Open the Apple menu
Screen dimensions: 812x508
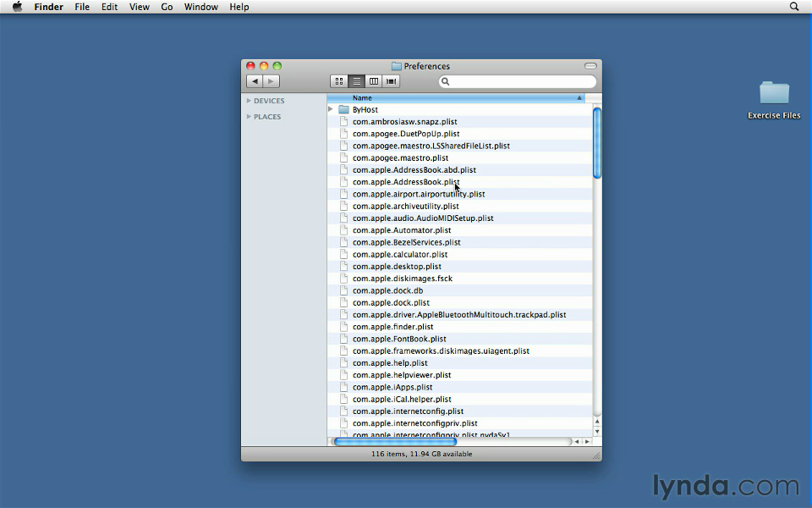pos(17,7)
